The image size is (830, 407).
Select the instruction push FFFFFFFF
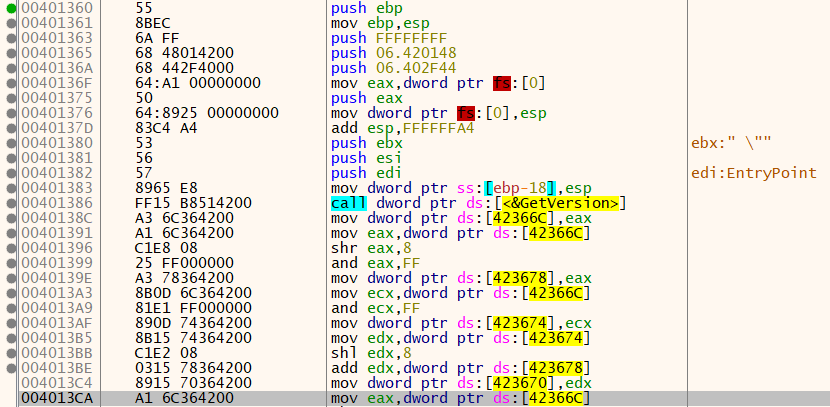click(x=389, y=38)
